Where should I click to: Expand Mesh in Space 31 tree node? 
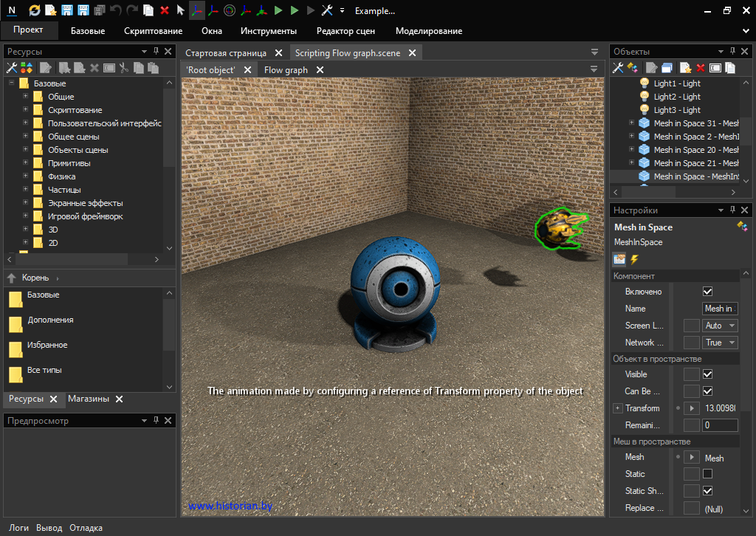click(x=631, y=123)
